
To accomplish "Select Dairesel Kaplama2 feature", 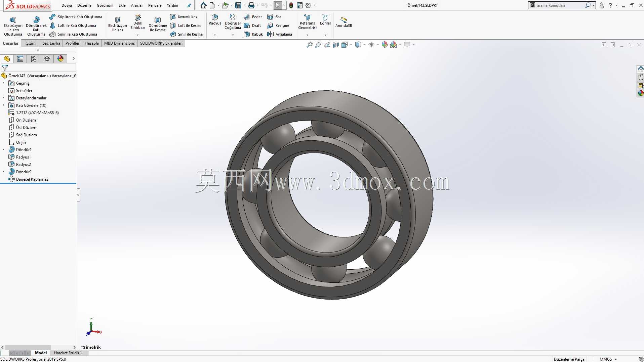I will pos(28,179).
